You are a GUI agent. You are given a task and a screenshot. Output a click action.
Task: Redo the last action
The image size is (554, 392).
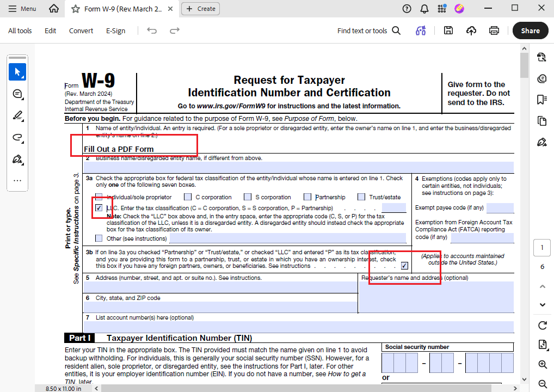(175, 30)
